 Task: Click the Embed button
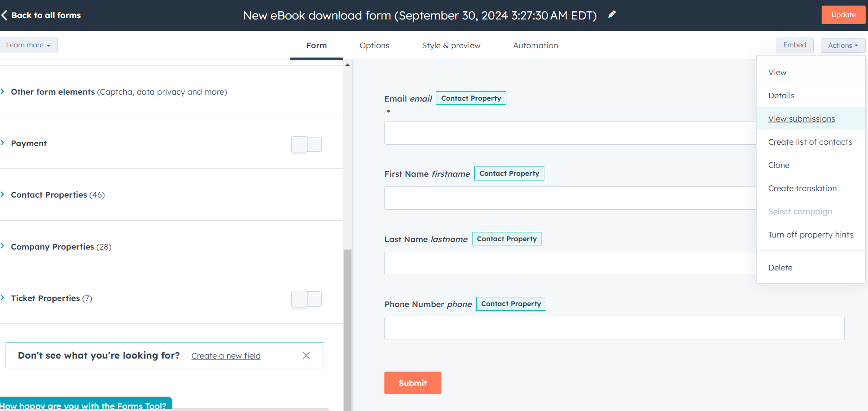[x=794, y=45]
